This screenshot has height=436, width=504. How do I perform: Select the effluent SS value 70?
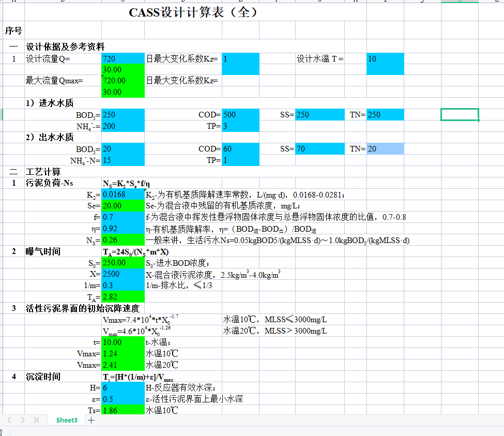point(320,149)
